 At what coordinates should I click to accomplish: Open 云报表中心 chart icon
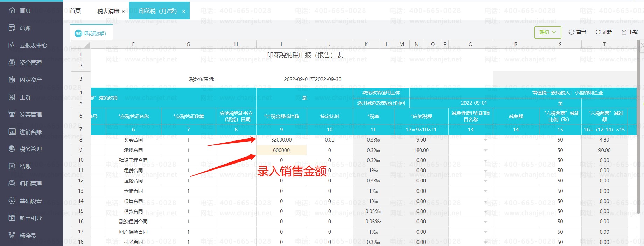pos(12,45)
